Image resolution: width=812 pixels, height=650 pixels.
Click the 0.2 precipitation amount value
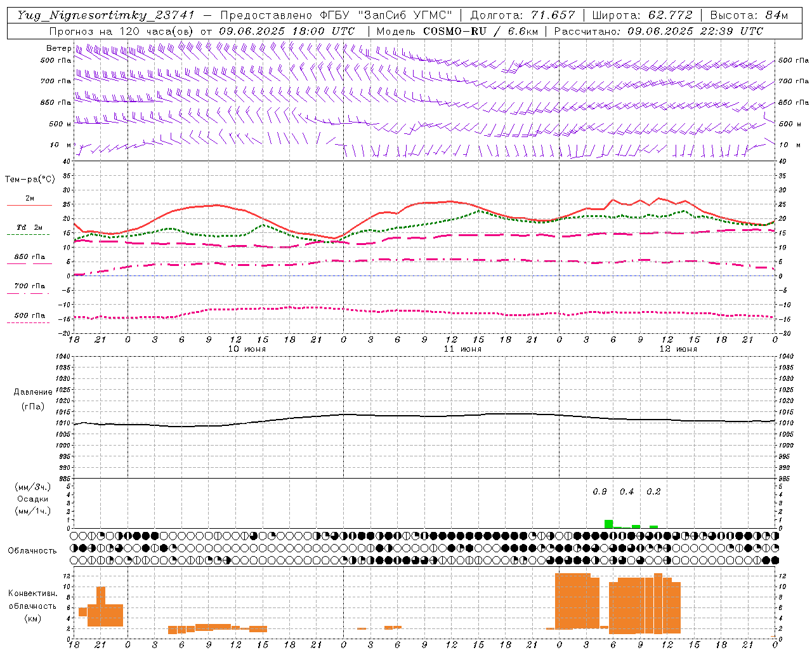tap(653, 492)
